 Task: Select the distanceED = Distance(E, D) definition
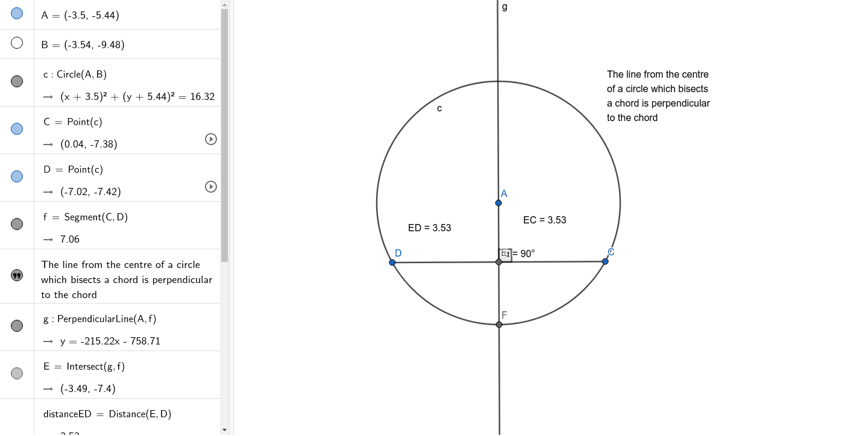point(107,414)
